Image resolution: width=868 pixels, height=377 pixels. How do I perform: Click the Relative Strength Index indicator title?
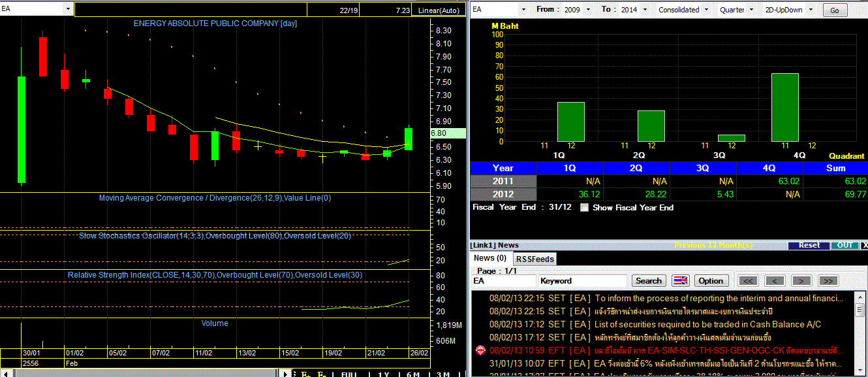[x=215, y=275]
